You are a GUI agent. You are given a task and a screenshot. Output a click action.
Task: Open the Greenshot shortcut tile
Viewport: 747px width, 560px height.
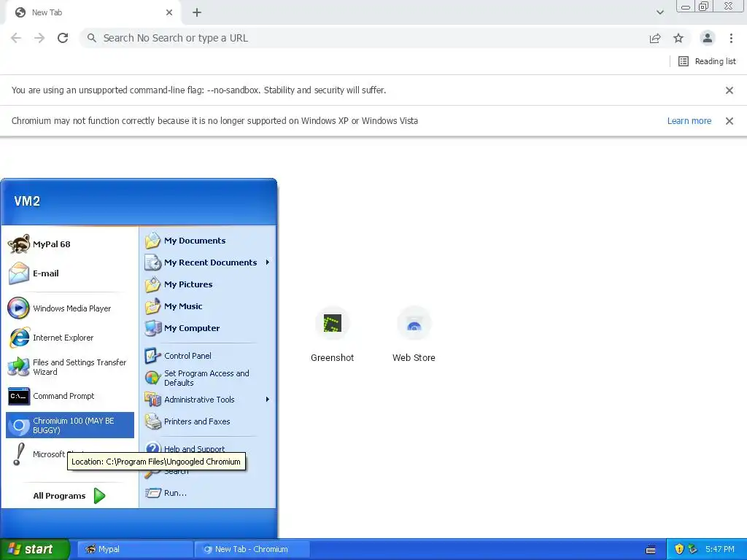click(x=333, y=334)
